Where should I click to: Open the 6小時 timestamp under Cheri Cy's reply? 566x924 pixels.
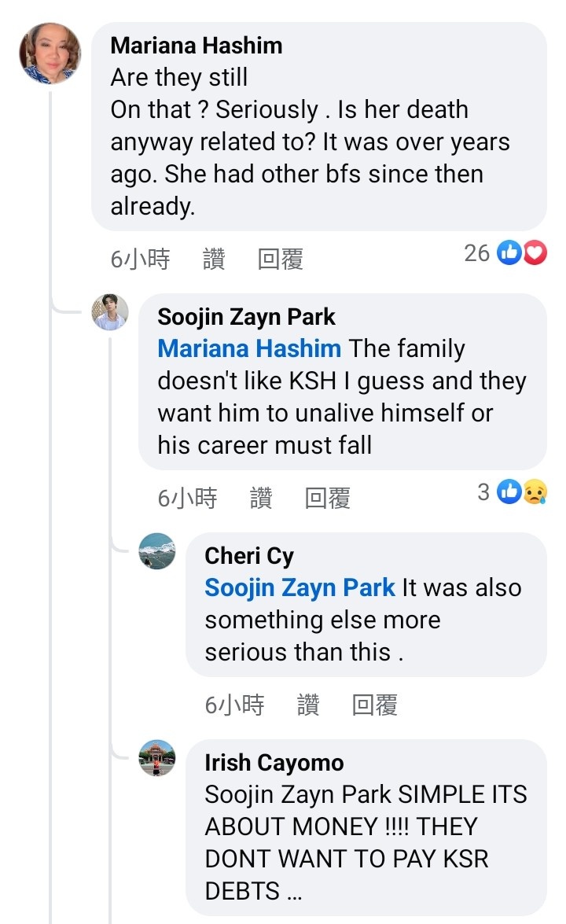point(234,705)
